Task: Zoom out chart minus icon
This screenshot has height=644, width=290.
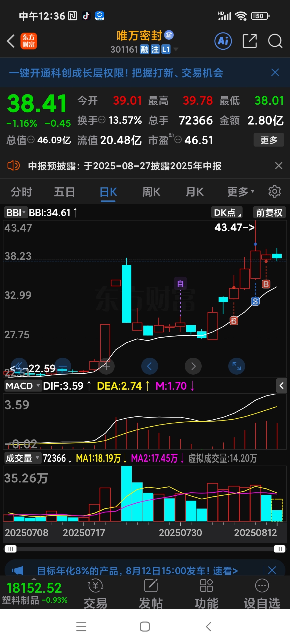Action: (63, 366)
